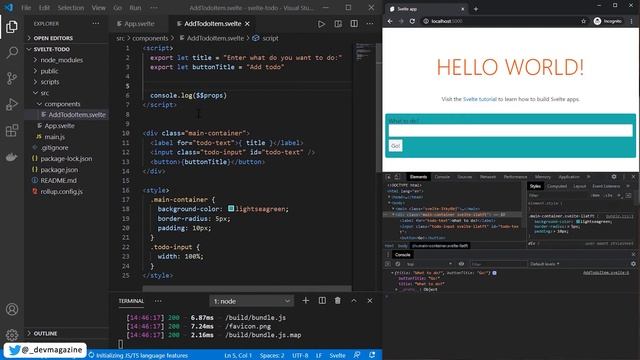This screenshot has height=360, width=640.
Task: Open the Extensions view
Action: pyautogui.click(x=12, y=130)
